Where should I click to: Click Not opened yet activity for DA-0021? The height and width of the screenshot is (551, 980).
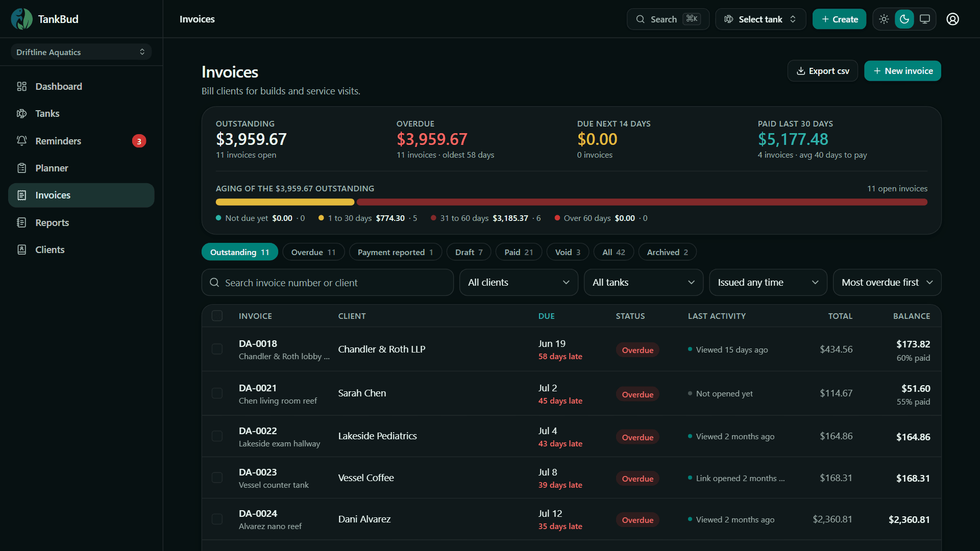[724, 393]
